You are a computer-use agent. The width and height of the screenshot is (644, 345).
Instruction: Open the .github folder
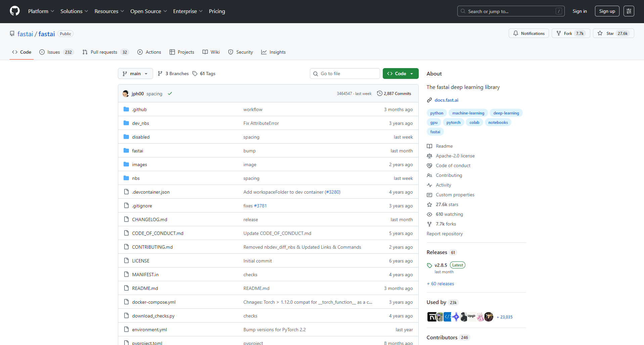click(x=139, y=109)
